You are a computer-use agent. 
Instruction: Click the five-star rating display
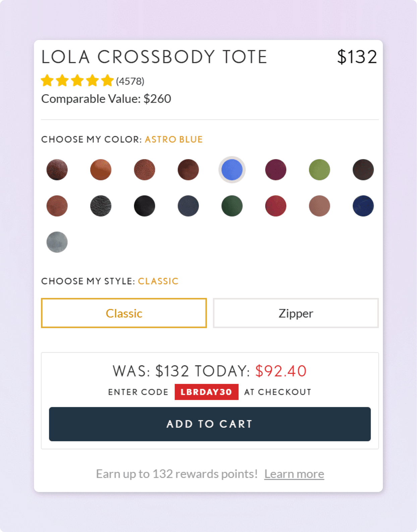coord(76,80)
